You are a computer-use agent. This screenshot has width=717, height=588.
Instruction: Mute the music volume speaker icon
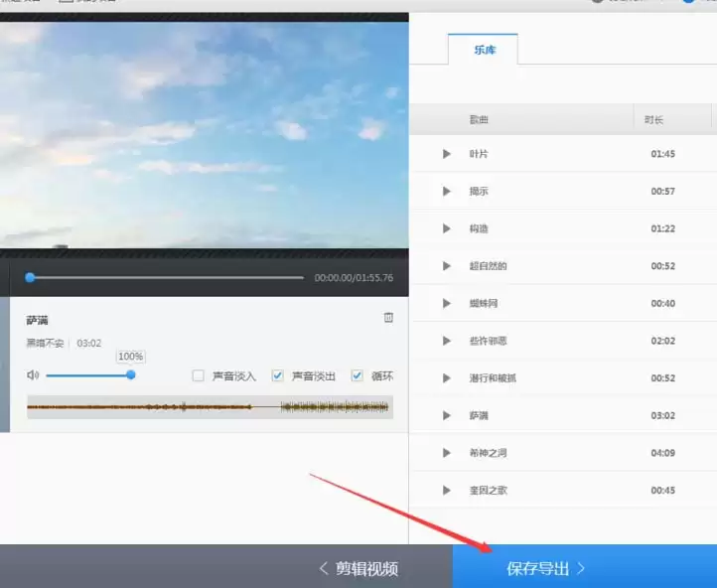(33, 375)
